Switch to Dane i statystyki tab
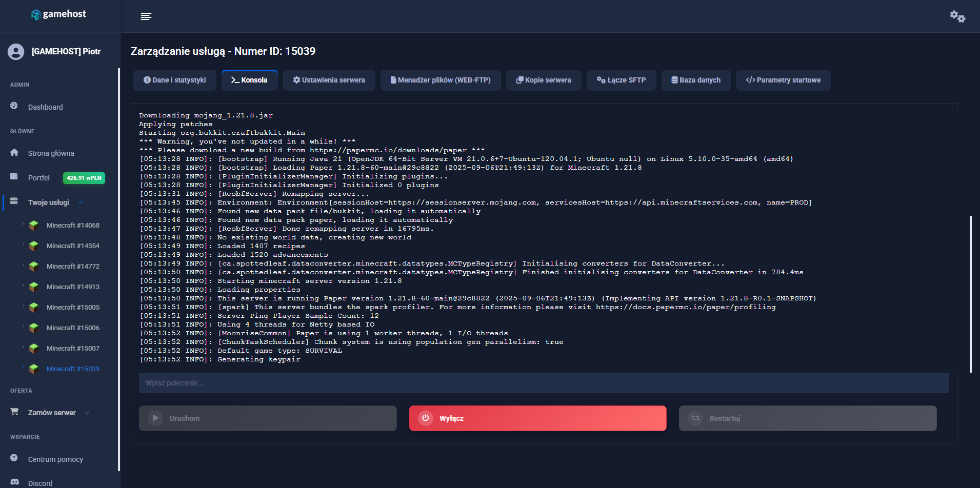The height and width of the screenshot is (488, 980). (x=174, y=80)
